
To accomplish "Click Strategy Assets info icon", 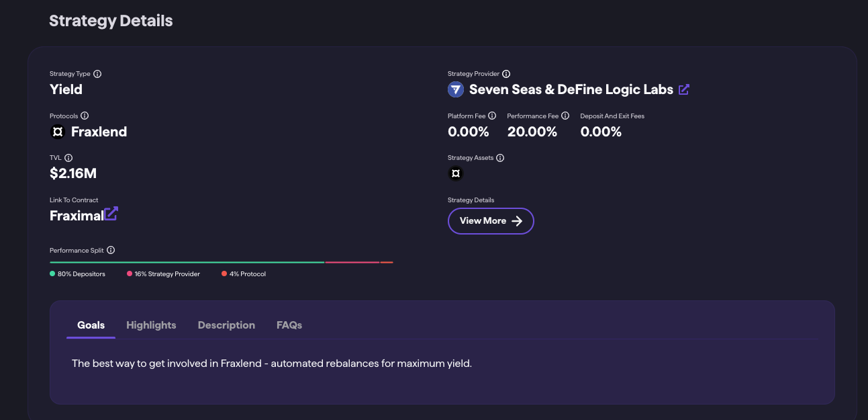I will point(500,158).
